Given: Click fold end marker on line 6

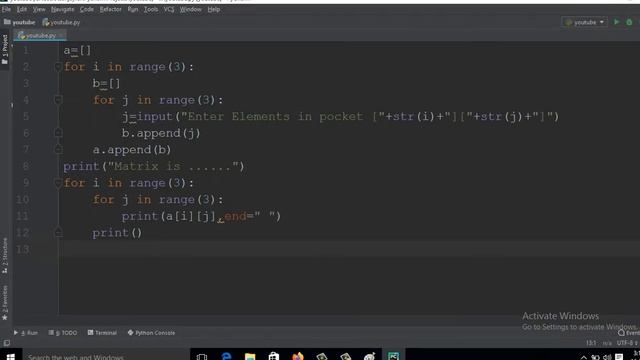Looking at the screenshot, I should point(58,133).
